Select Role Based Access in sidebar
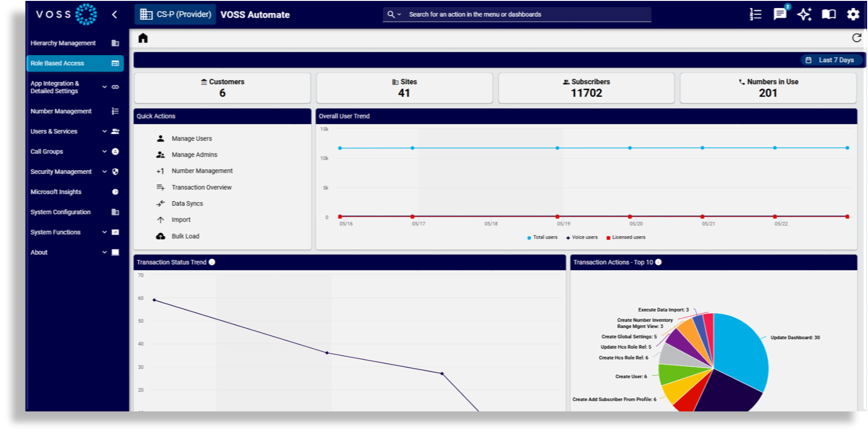 tap(57, 63)
